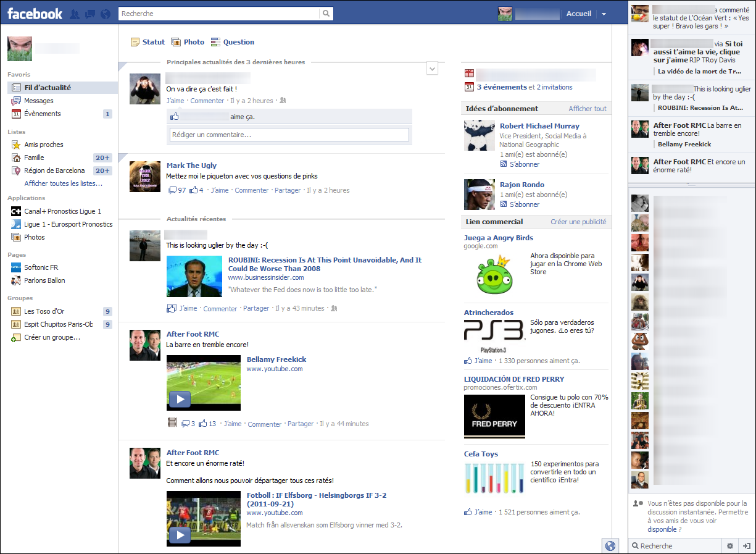Like the Atrincherados PS3 ad
The width and height of the screenshot is (756, 554).
tap(483, 361)
